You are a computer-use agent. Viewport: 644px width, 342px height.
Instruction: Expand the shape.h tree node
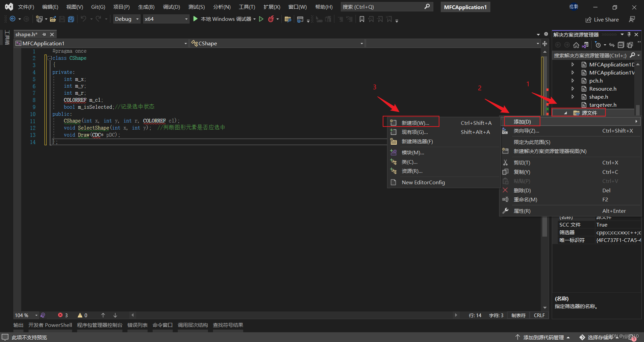(573, 97)
